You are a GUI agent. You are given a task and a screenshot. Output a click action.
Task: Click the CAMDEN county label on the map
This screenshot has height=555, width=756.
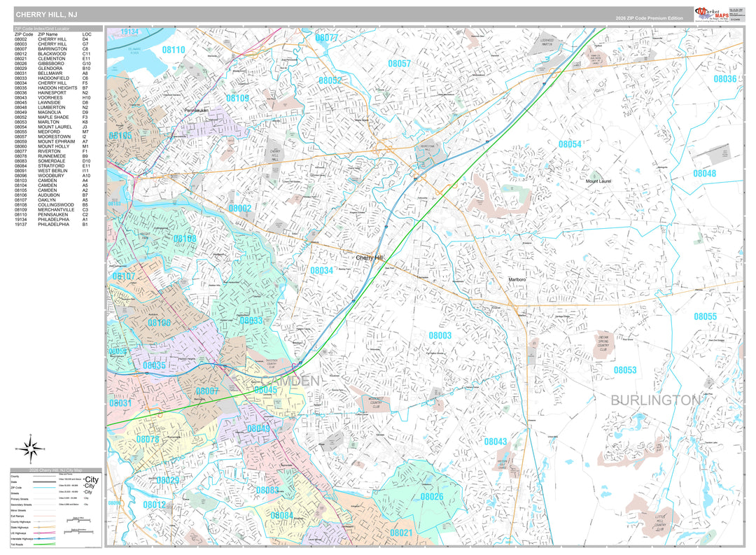(x=290, y=381)
